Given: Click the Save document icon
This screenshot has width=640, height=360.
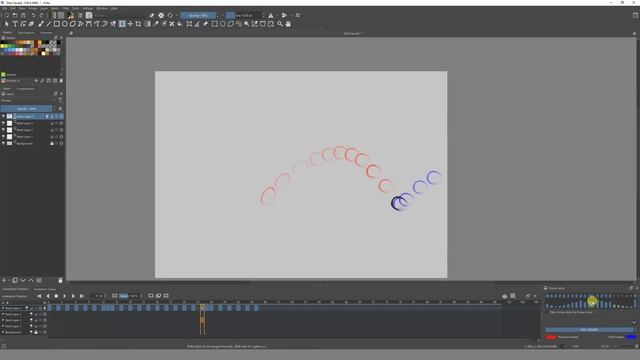Looking at the screenshot, I should pyautogui.click(x=23, y=16).
